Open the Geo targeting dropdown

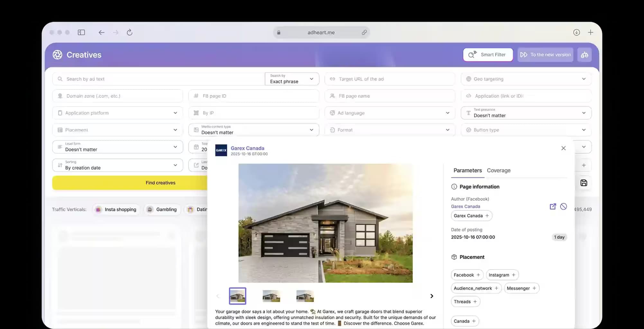point(584,79)
